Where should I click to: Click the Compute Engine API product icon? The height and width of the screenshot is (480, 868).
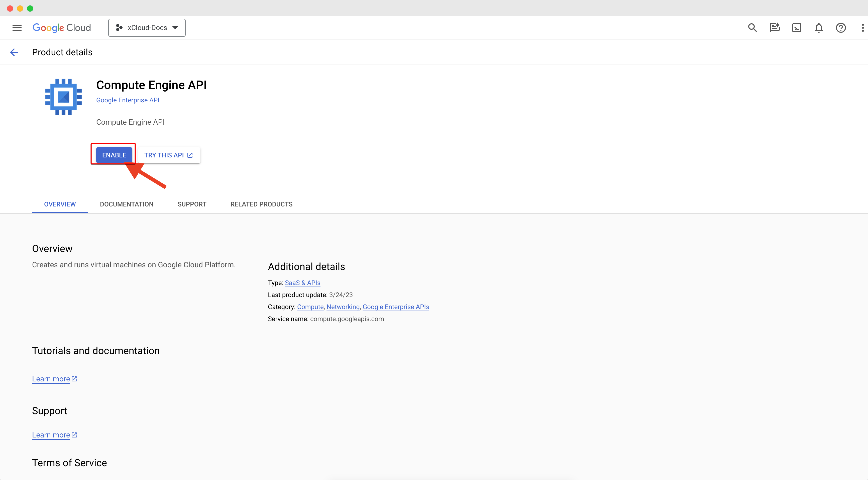[x=63, y=97]
